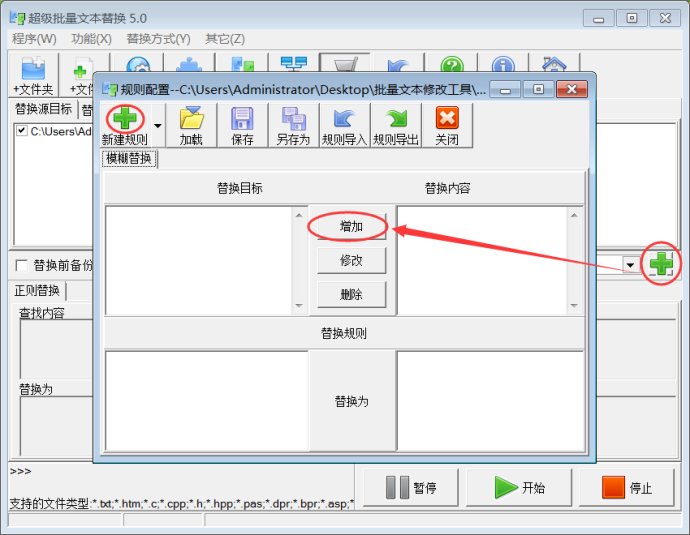This screenshot has width=690, height=535.
Task: Expand the rule combo box arrow
Action: tap(630, 265)
